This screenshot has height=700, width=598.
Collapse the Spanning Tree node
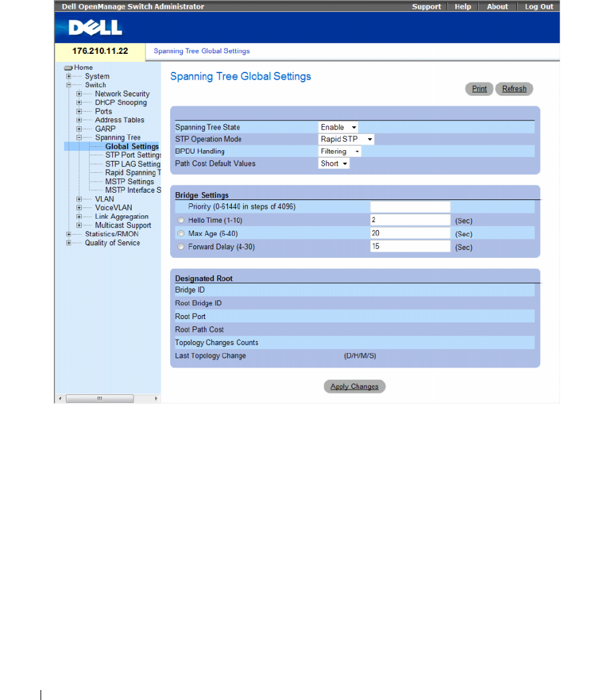tap(79, 138)
